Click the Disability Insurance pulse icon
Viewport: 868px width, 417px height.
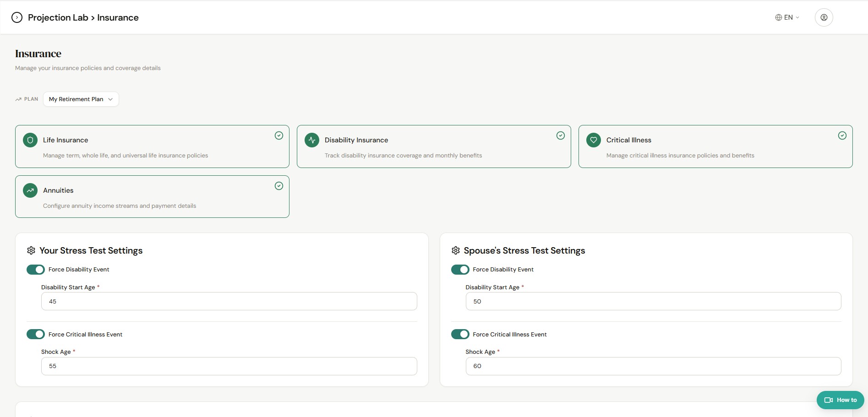(x=312, y=140)
